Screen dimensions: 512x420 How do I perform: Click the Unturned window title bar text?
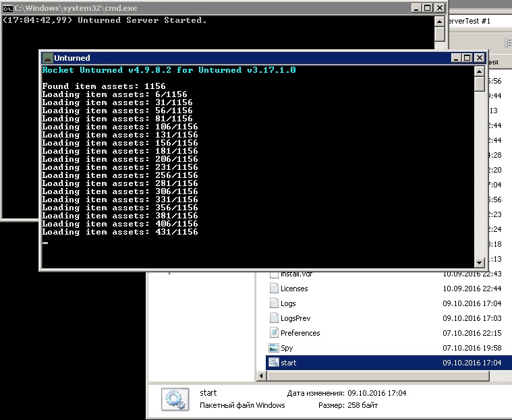pos(72,58)
